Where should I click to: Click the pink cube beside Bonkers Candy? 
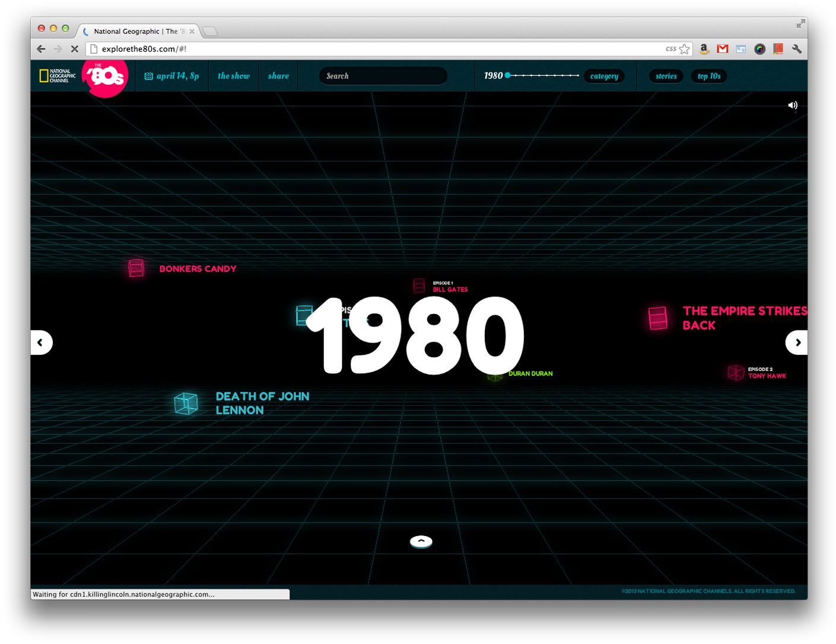coord(136,268)
